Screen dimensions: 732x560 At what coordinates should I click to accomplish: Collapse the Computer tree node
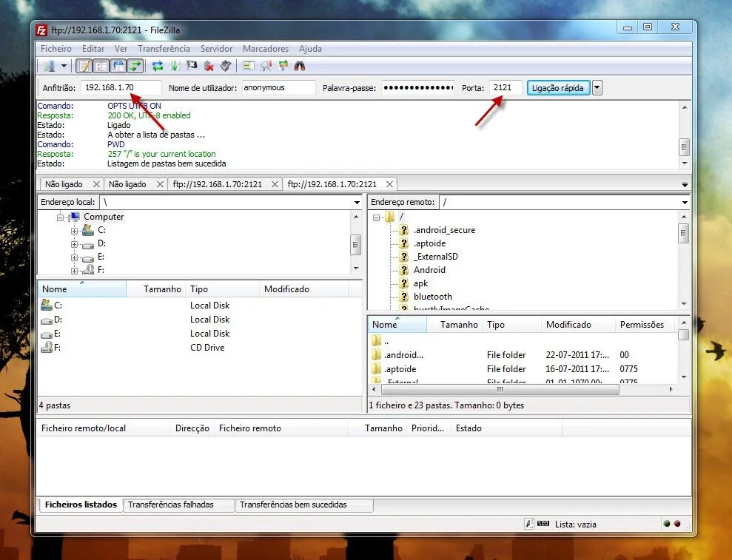pos(60,217)
